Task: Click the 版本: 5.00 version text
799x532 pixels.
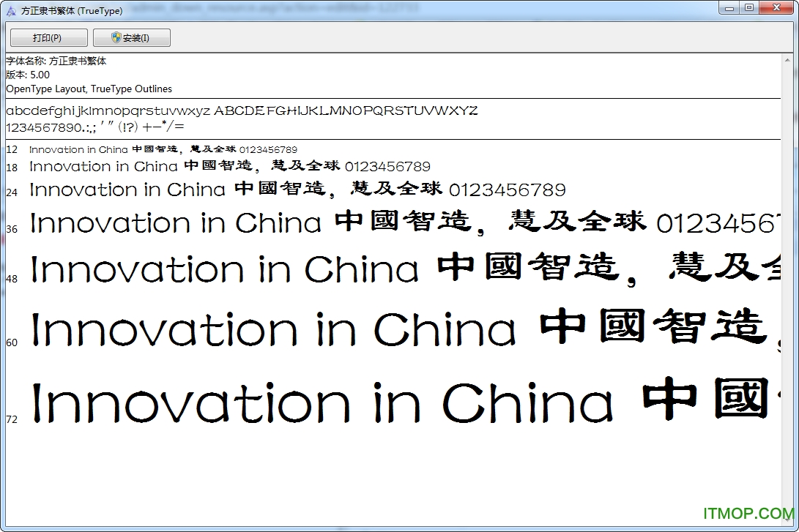Action: tap(28, 75)
